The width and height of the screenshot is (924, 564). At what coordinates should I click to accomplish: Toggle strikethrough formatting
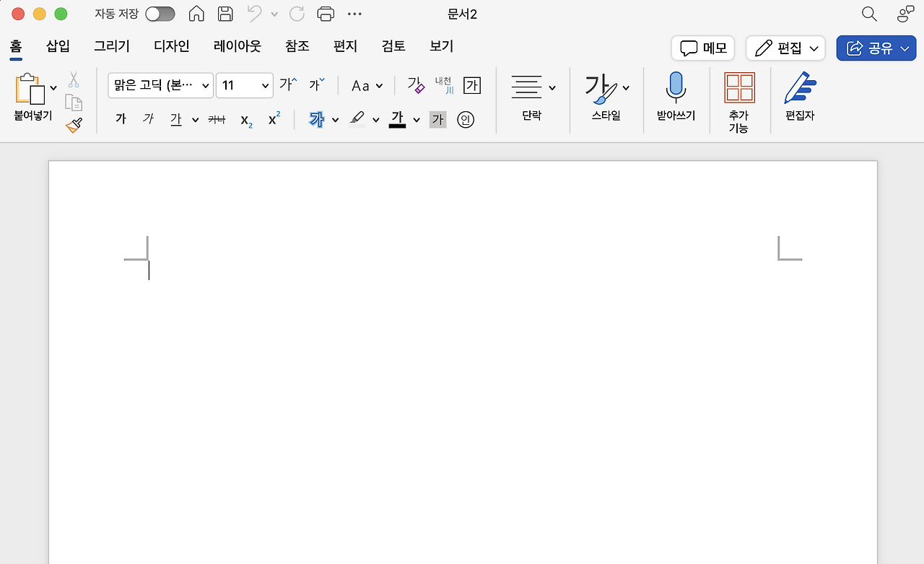[x=217, y=119]
